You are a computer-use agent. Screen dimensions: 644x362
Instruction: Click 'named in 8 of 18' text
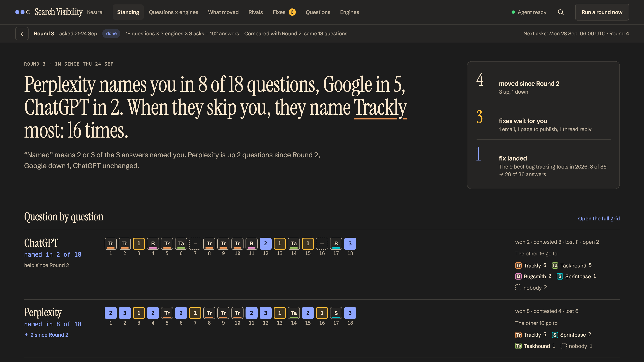click(x=53, y=324)
